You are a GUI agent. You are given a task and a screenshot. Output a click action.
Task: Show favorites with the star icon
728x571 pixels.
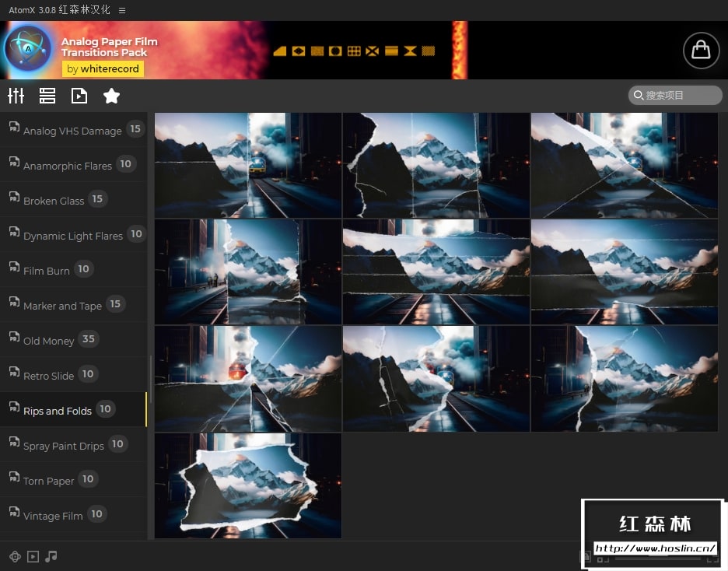(x=111, y=96)
